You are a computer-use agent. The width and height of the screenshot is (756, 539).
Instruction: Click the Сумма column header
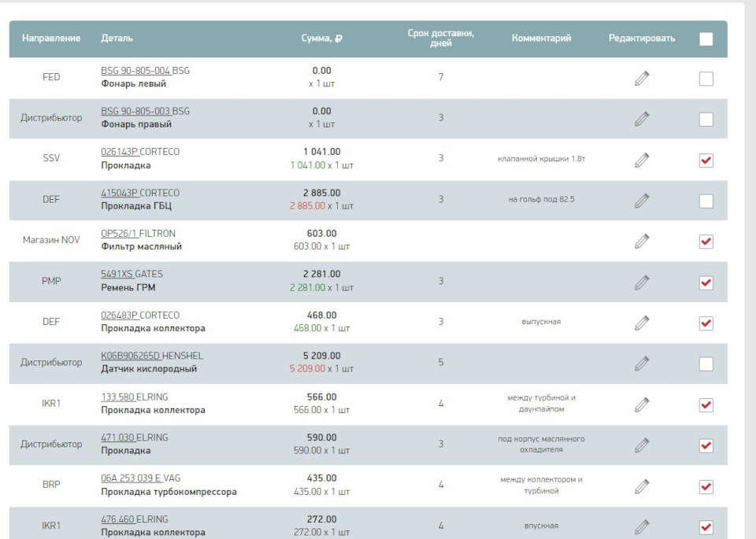[x=321, y=39]
